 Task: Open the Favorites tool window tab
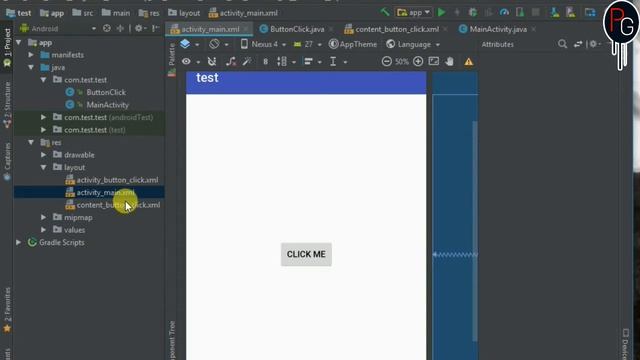coord(7,309)
